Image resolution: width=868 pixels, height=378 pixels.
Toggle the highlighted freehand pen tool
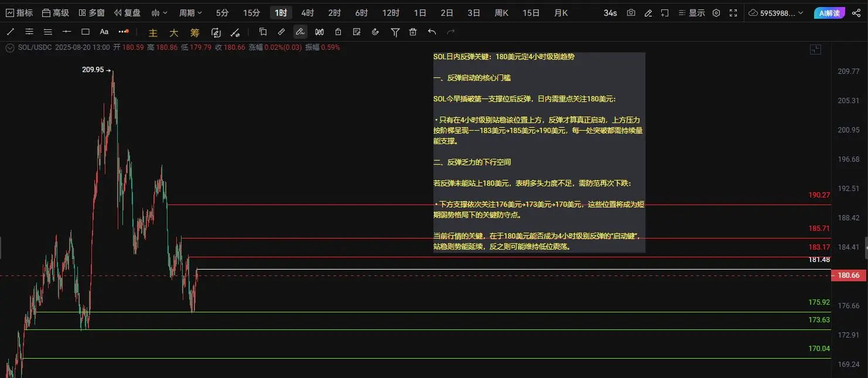(x=300, y=32)
